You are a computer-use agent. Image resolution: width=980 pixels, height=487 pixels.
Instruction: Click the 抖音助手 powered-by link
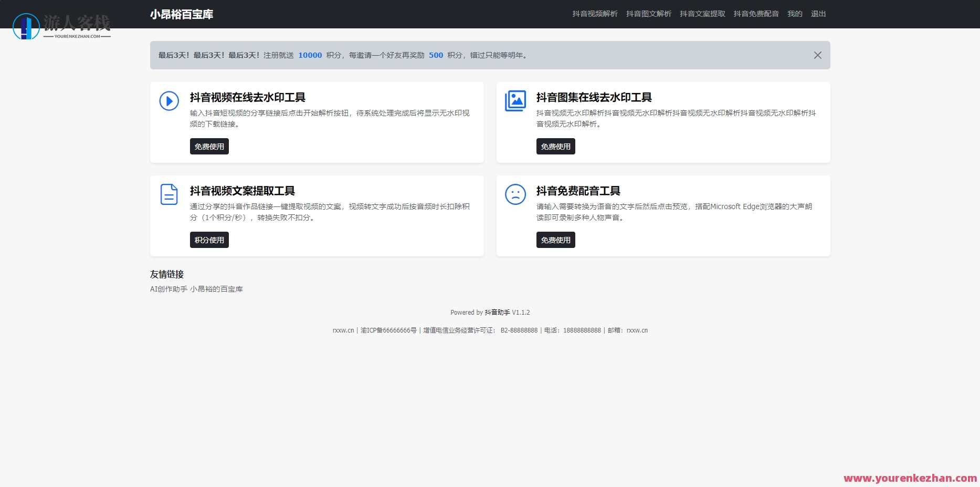497,312
